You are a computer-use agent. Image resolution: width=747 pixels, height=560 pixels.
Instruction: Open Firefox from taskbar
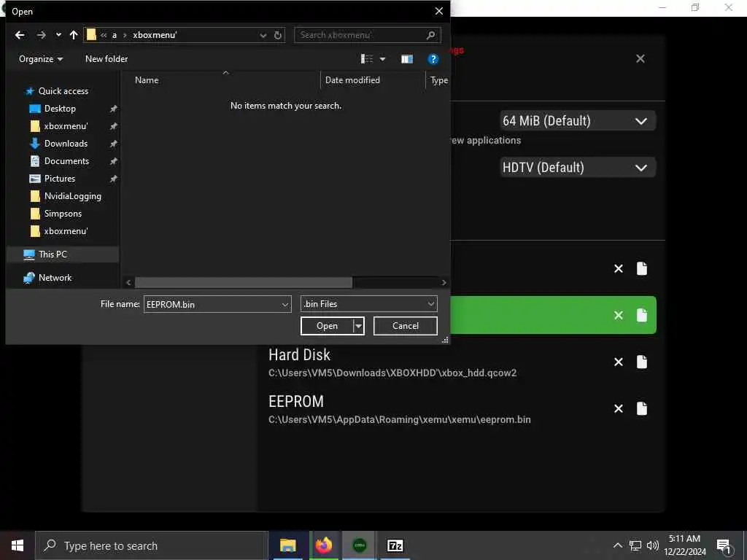coord(323,545)
